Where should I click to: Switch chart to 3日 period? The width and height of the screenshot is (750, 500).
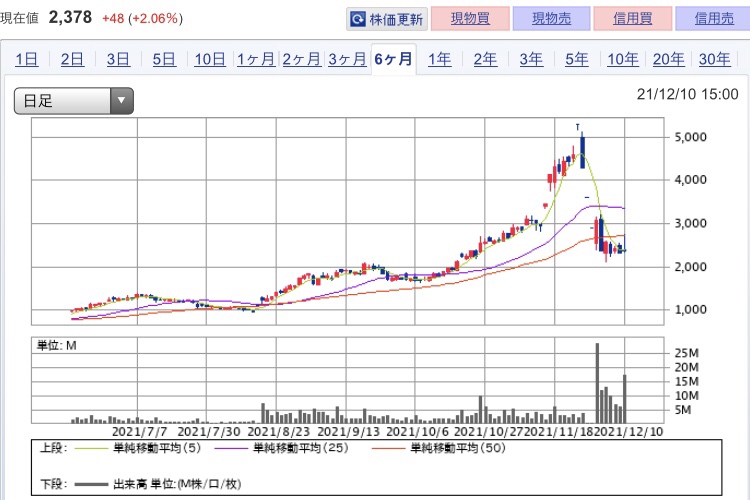118,59
